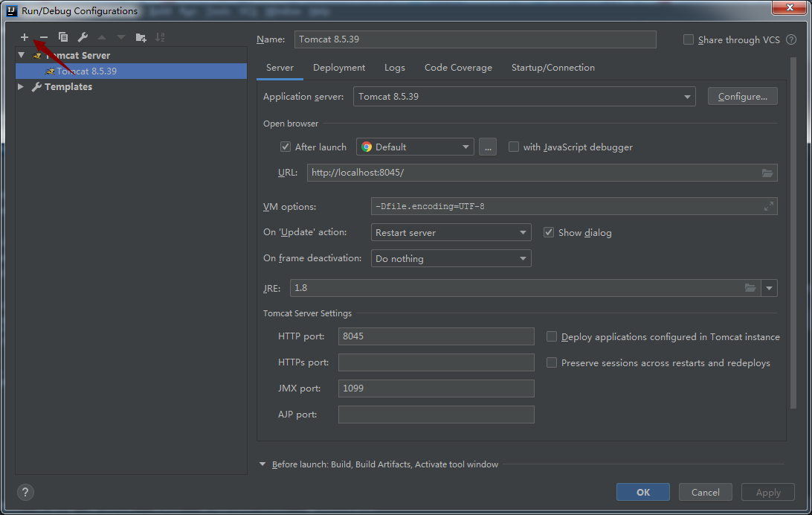Viewport: 812px width, 515px height.
Task: Click the JMX port field
Action: pos(436,388)
